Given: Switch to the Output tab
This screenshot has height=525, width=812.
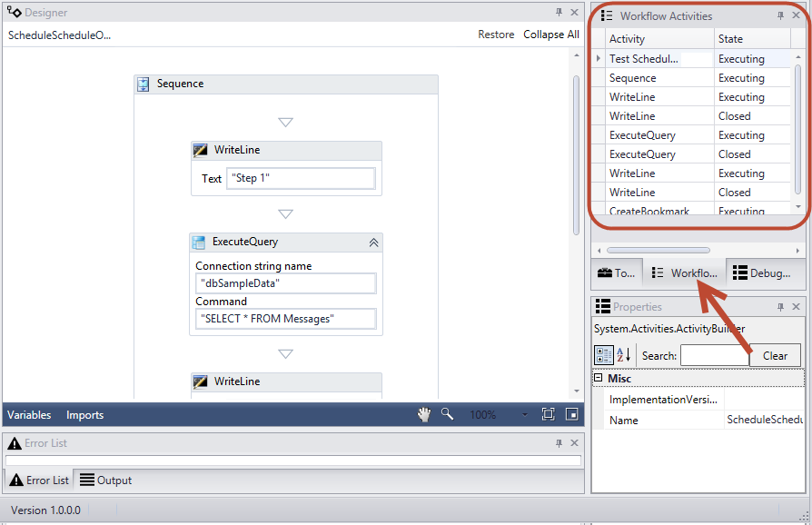Looking at the screenshot, I should coord(112,480).
